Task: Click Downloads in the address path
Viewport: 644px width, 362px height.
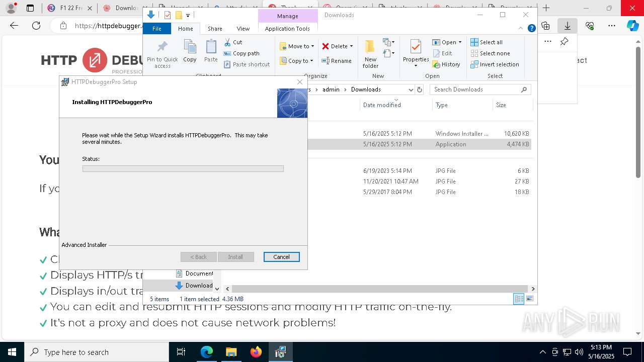Action: 366,89
